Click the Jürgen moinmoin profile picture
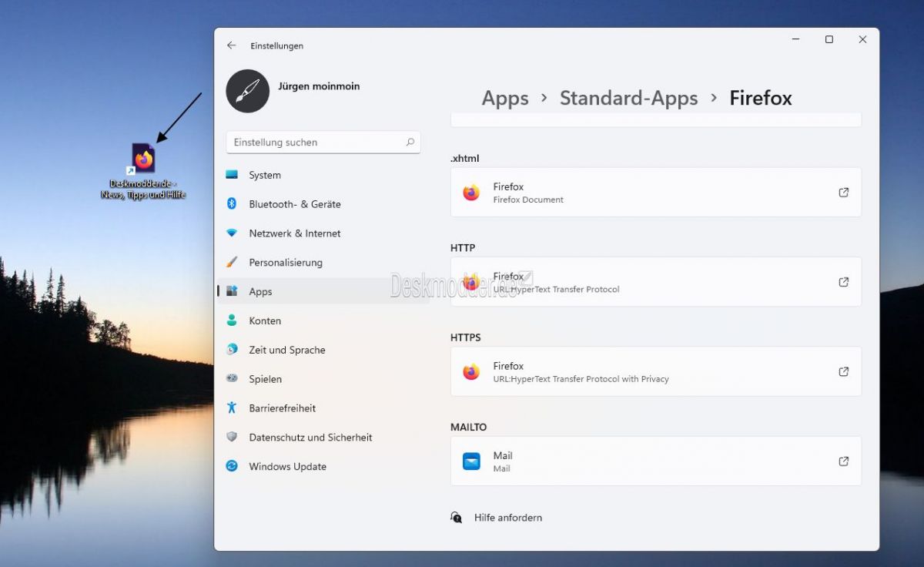The width and height of the screenshot is (924, 567). tap(246, 91)
